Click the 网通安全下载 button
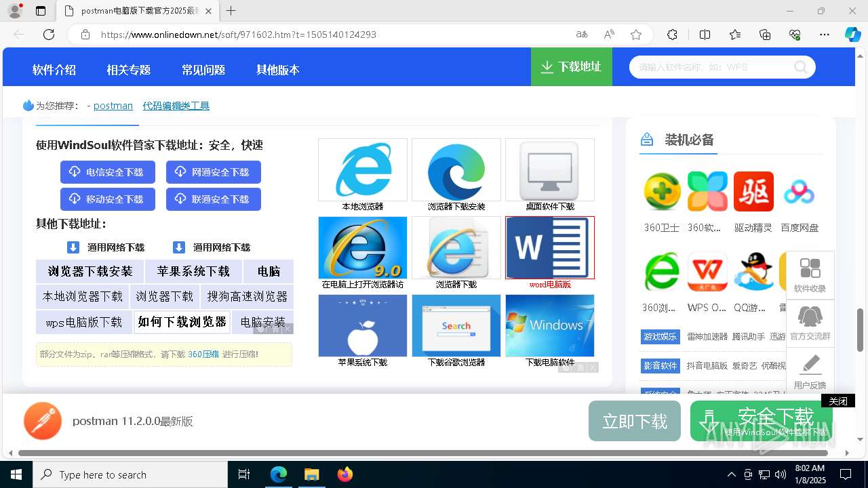Image resolution: width=868 pixels, height=488 pixels. pos(214,172)
